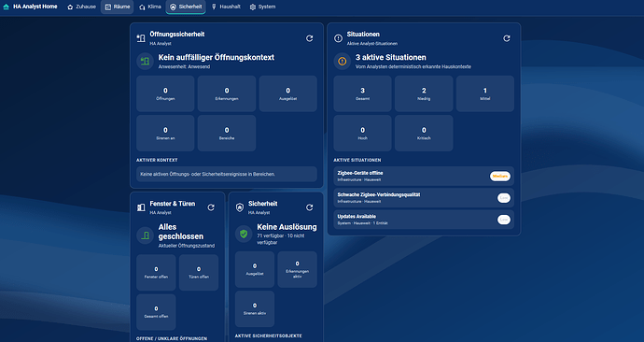Click the Low badge on Schwache Zigbee-Verbindungsqualität

504,198
